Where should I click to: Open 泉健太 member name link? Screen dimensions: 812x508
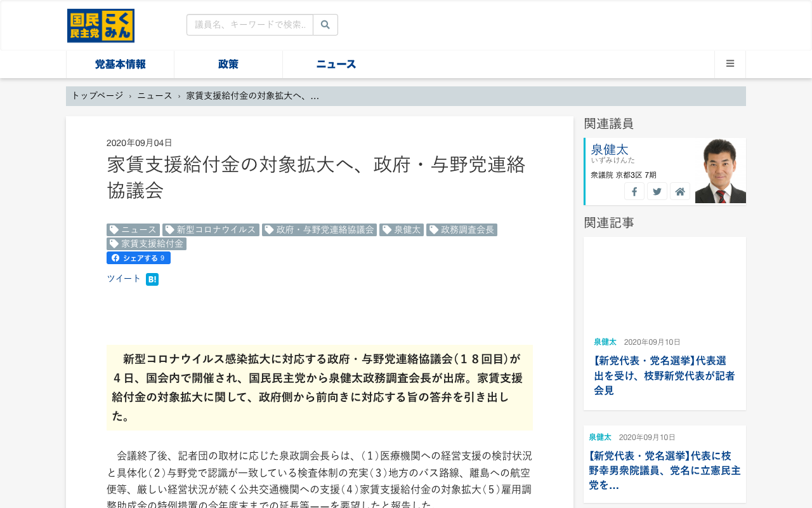610,149
